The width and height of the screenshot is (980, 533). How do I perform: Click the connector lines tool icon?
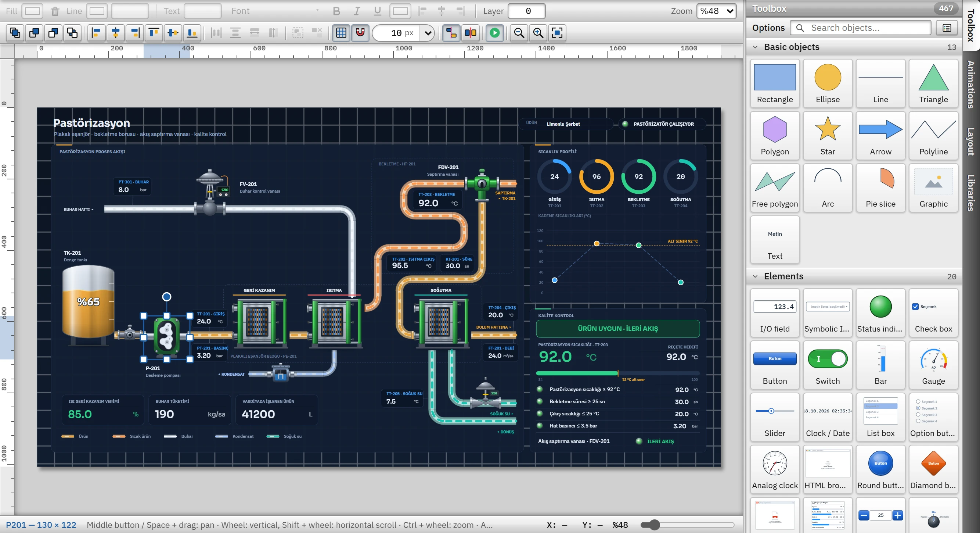(451, 33)
